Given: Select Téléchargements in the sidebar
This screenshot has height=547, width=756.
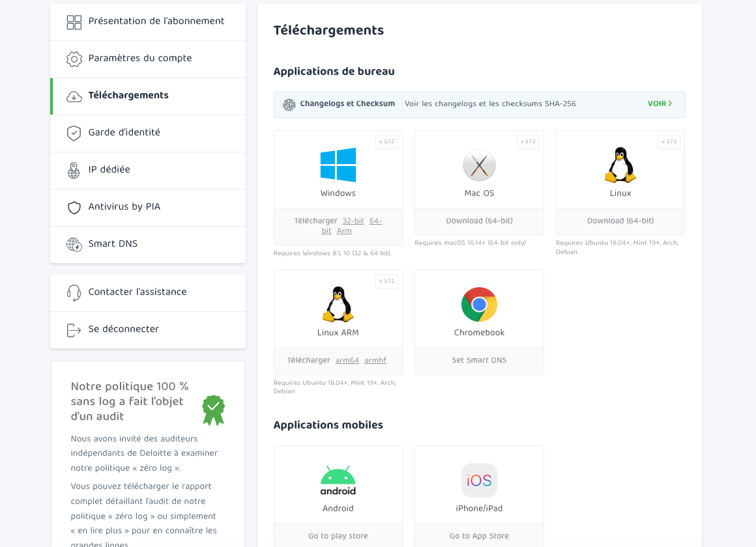Looking at the screenshot, I should pos(148,96).
